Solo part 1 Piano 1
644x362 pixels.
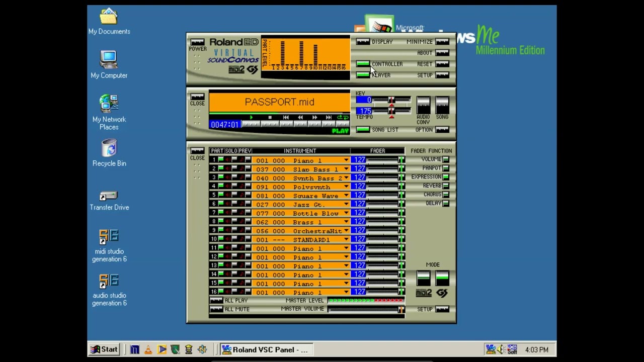pyautogui.click(x=234, y=160)
